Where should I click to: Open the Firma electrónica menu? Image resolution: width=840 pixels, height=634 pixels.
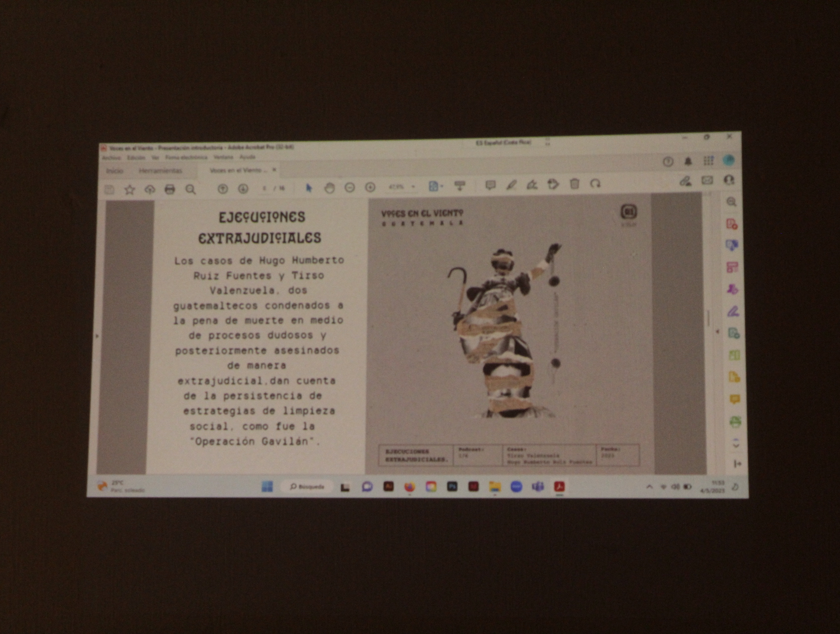186,158
